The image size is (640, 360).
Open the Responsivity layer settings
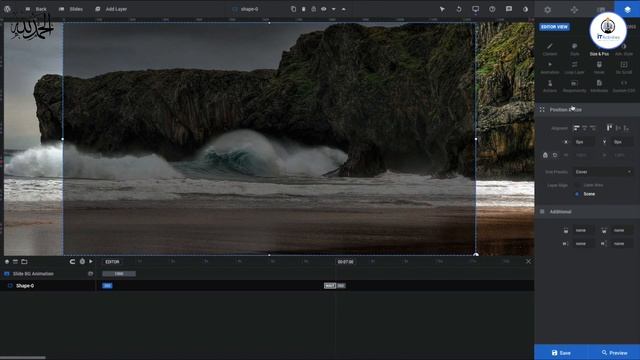click(x=575, y=86)
